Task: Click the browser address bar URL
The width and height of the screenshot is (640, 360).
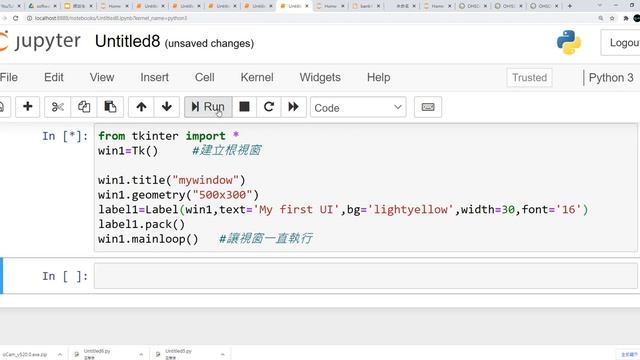Action: pyautogui.click(x=111, y=18)
